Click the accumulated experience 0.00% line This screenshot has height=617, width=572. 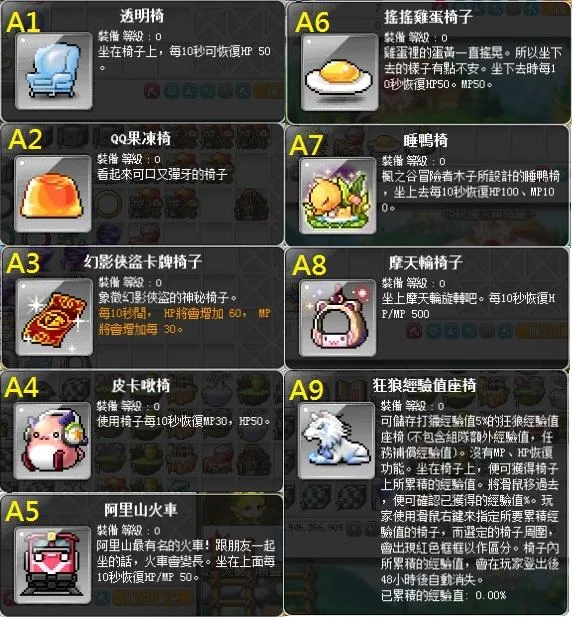[x=443, y=595]
